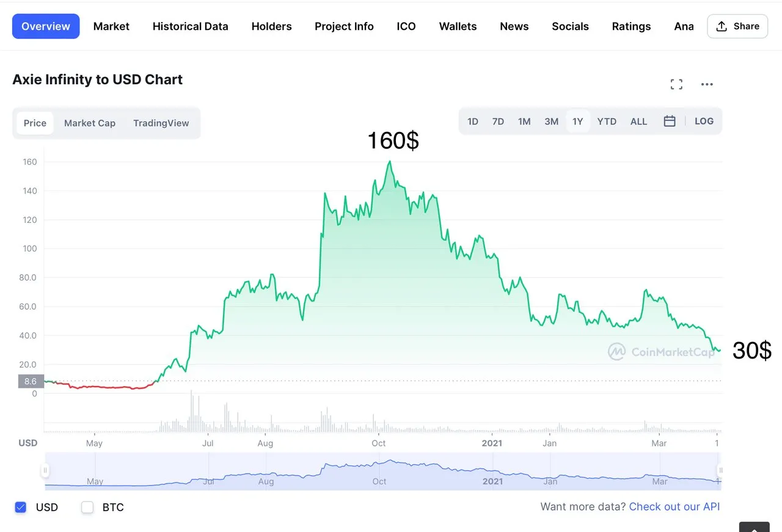Select the ALL time range
Image resolution: width=782 pixels, height=532 pixels.
pos(638,122)
